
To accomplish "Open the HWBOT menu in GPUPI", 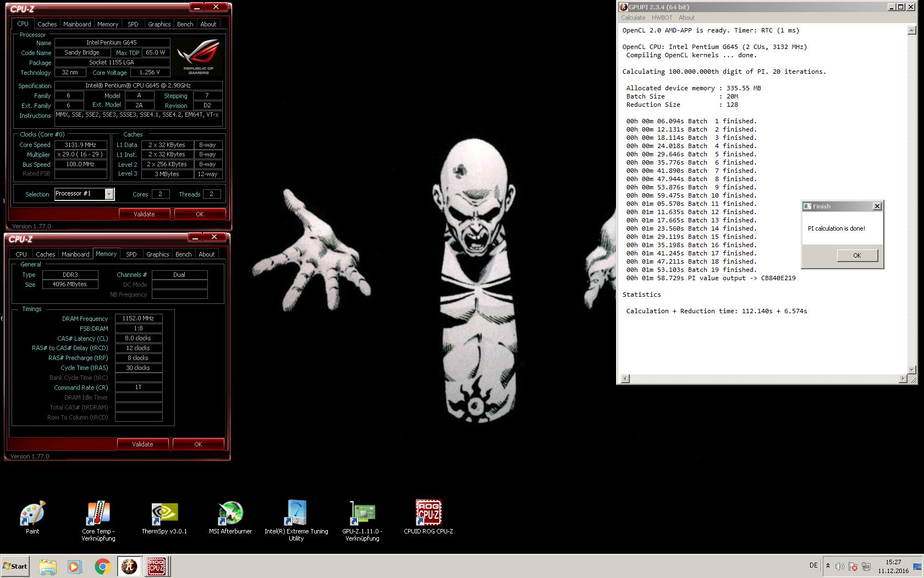I will pos(662,18).
